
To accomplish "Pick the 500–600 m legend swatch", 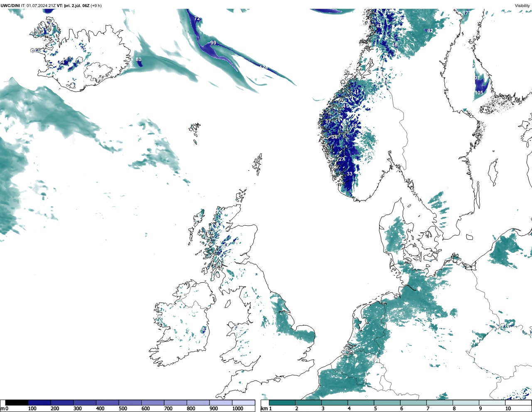I will point(130,403).
